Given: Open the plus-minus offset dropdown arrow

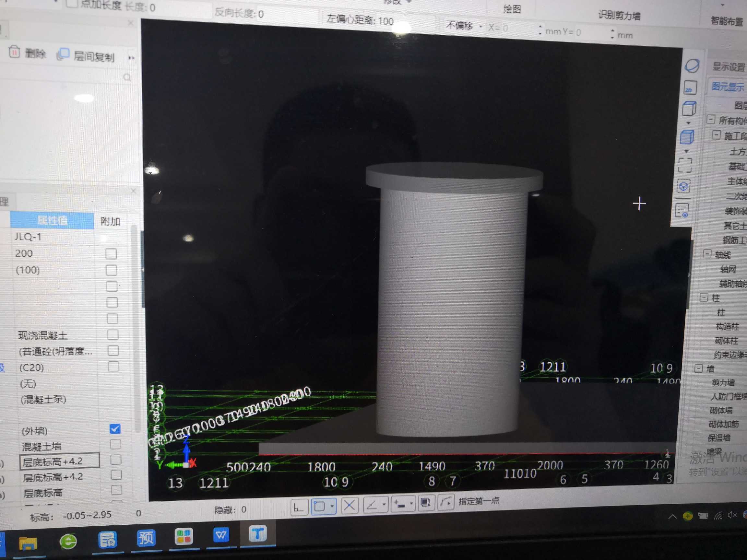Looking at the screenshot, I should (x=411, y=504).
